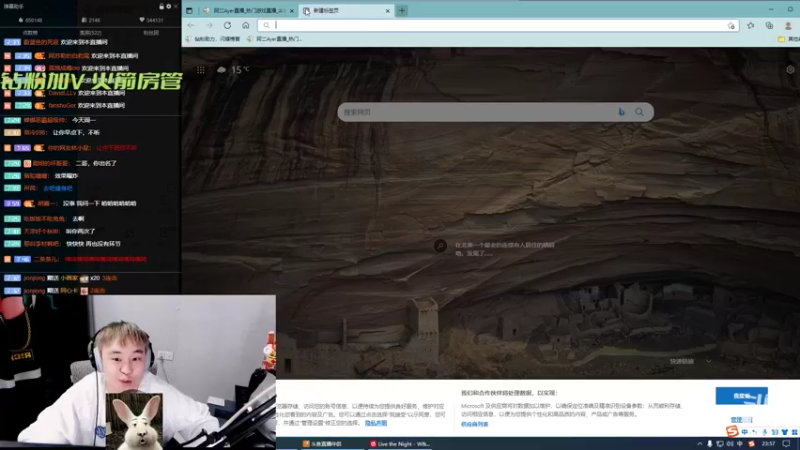Click the popularity count 650148
The width and height of the screenshot is (800, 450).
(x=30, y=20)
